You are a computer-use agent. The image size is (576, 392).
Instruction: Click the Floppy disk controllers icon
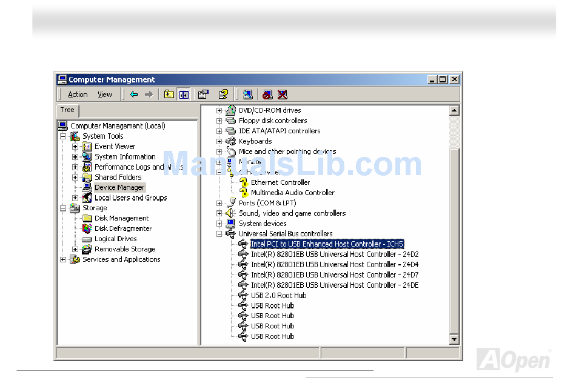click(x=230, y=121)
